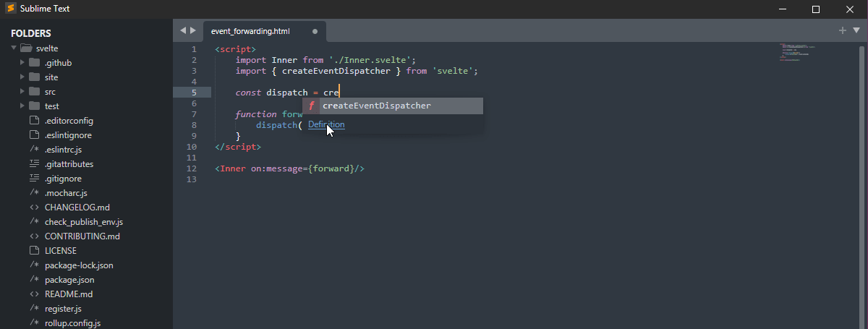Close the unsaved tab using its dot
The height and width of the screenshot is (329, 868).
tap(315, 32)
